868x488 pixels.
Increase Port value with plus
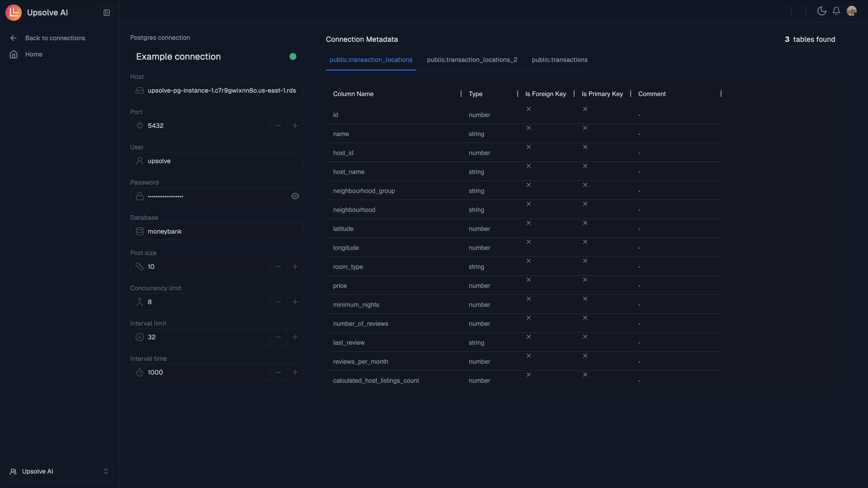(295, 126)
